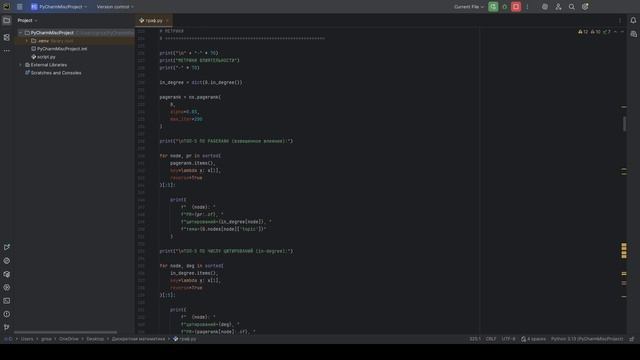Click the pagerank = nx.pagerank line
Viewport: 640px width, 360px height.
tap(190, 97)
